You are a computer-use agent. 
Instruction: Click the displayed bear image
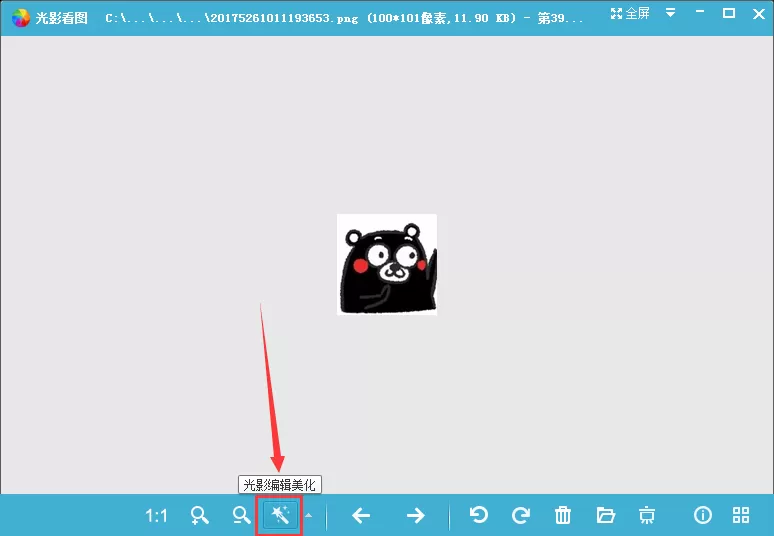[387, 265]
